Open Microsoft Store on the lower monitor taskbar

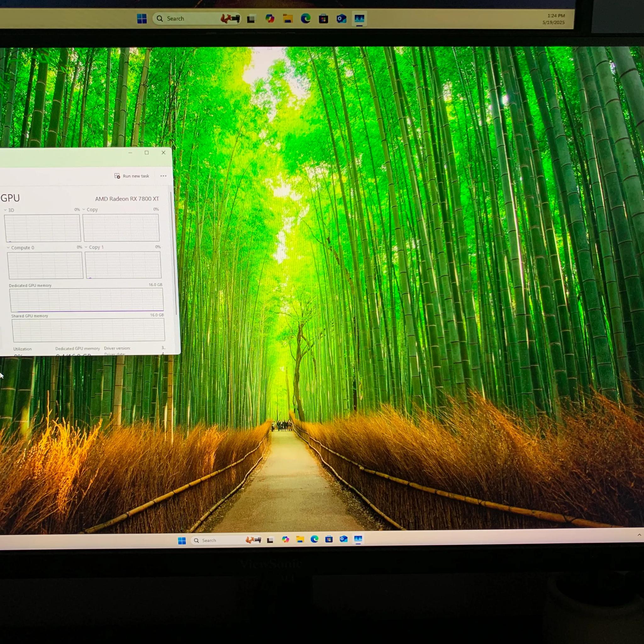click(329, 539)
